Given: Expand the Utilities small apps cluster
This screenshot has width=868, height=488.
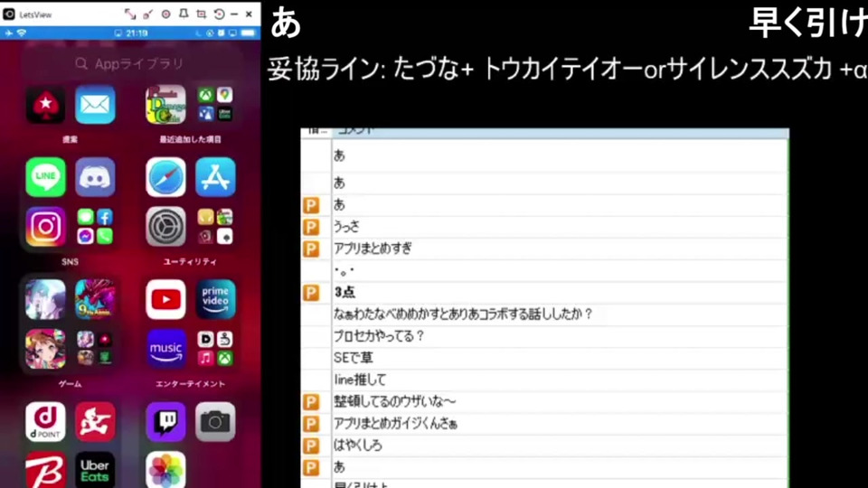Looking at the screenshot, I should click(x=215, y=227).
